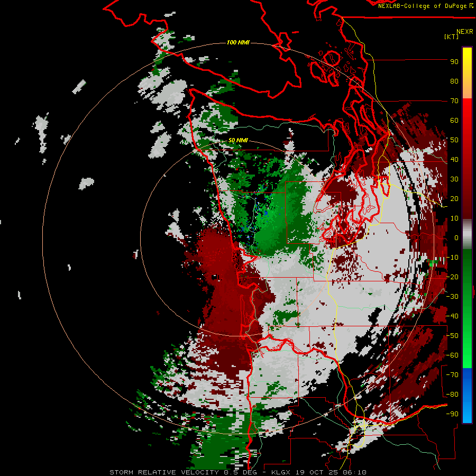476x476 pixels.
Task: Select the positive 30 scale label
Action: tap(454, 179)
